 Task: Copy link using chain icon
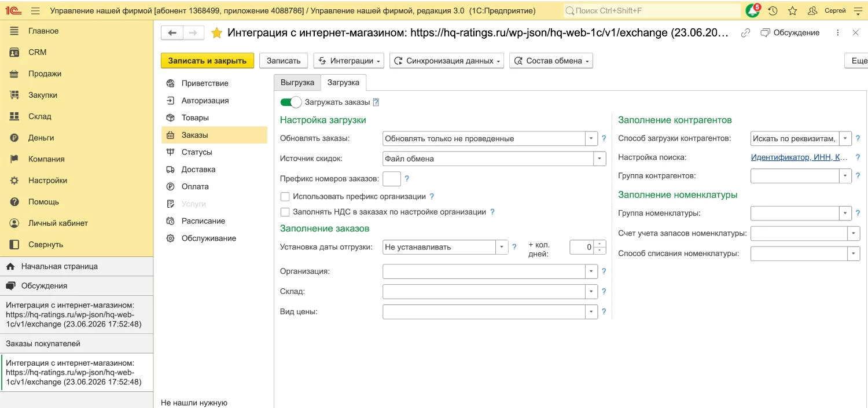point(746,33)
